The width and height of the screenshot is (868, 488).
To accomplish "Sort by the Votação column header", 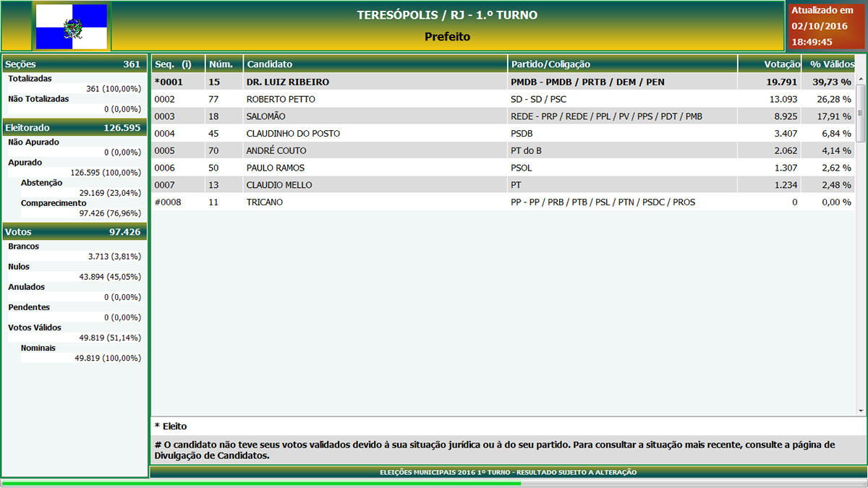I will [769, 64].
